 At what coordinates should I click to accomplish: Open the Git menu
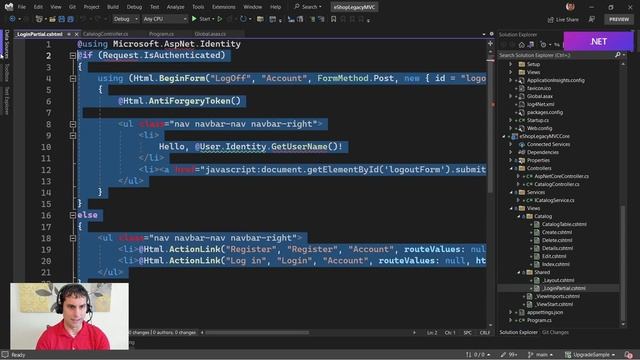(x=72, y=7)
